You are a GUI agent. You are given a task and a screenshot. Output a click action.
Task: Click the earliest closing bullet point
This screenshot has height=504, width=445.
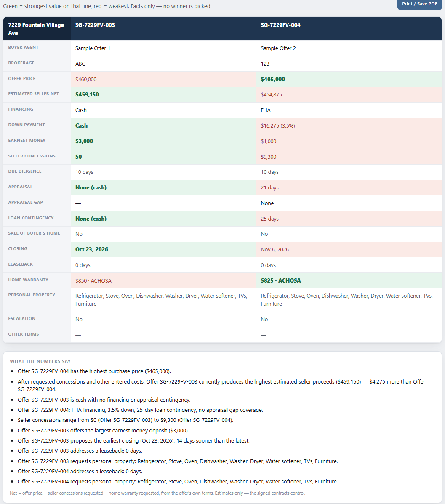click(133, 441)
